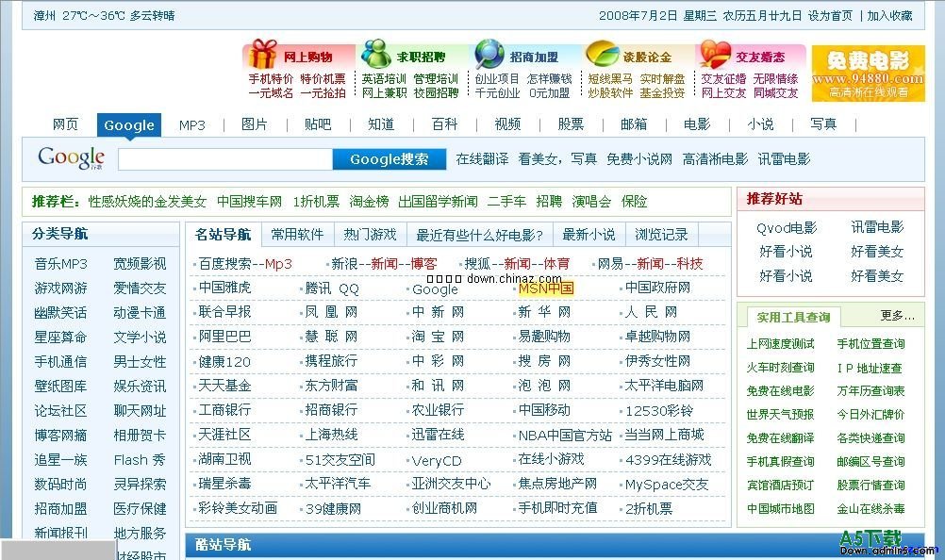The image size is (945, 560).
Task: Click the Google搜索 button
Action: (390, 159)
